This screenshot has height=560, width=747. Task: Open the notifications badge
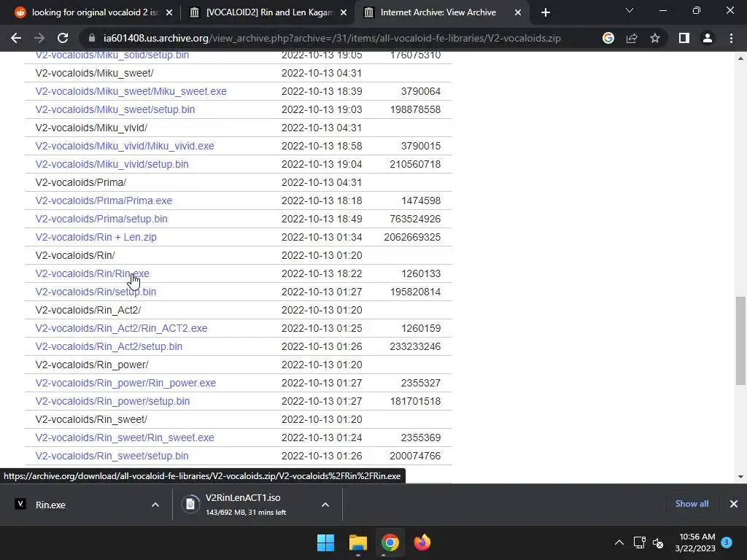coord(727,542)
